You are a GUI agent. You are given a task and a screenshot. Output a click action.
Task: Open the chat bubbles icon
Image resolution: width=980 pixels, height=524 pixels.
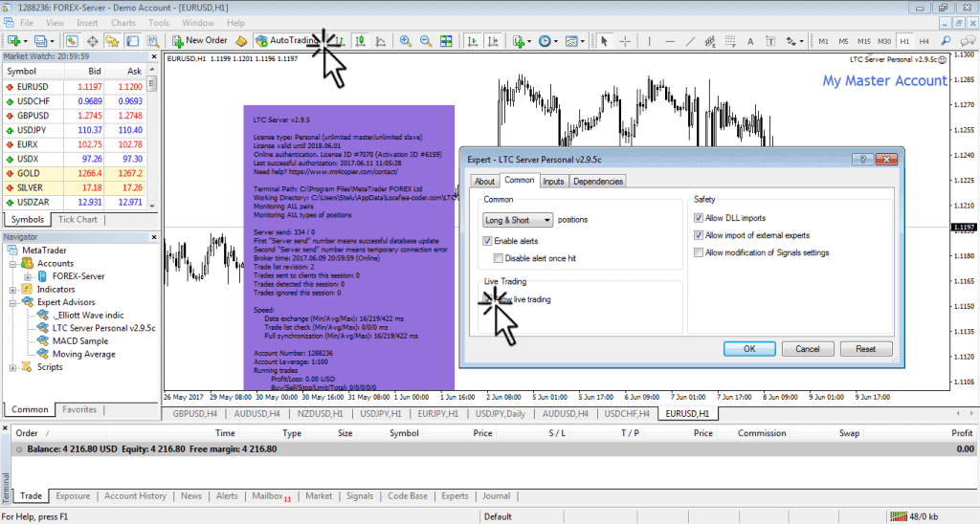click(967, 41)
